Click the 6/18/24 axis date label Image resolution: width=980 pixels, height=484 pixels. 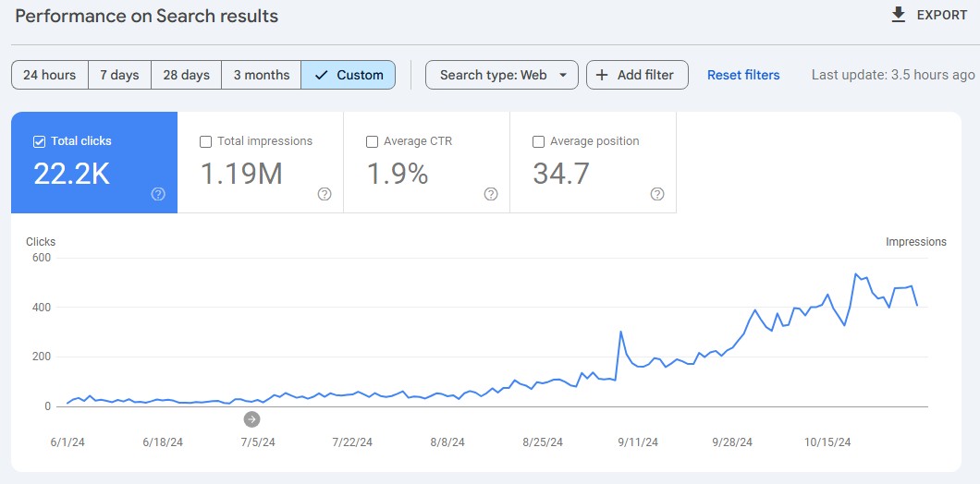tap(163, 442)
